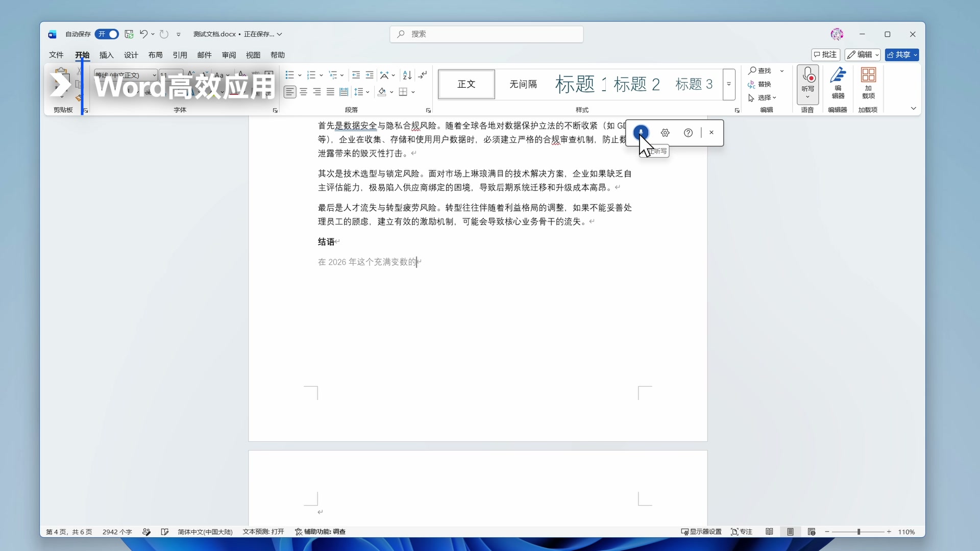The image size is (980, 551).
Task: Click the search box at top
Action: 486,34
